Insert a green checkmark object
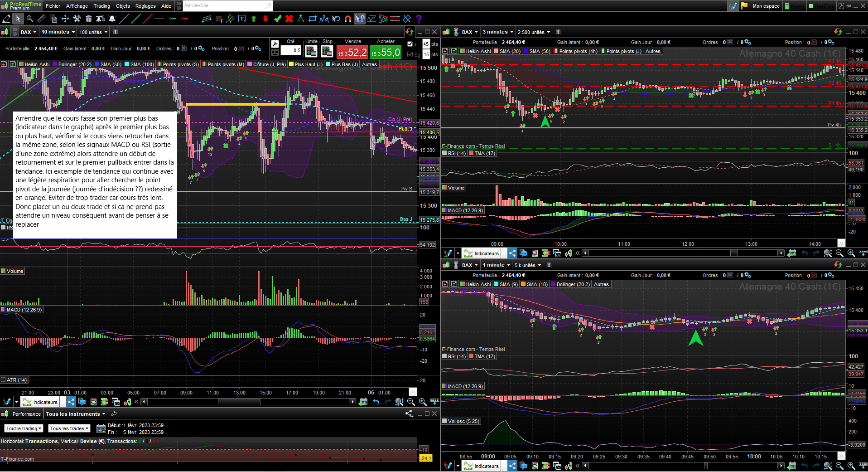The width and height of the screenshot is (868, 472). pos(277,19)
